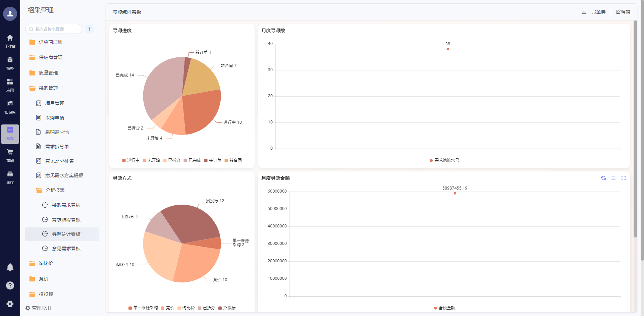
Task: Open the 商城 shopping cart icon
Action: 10,155
